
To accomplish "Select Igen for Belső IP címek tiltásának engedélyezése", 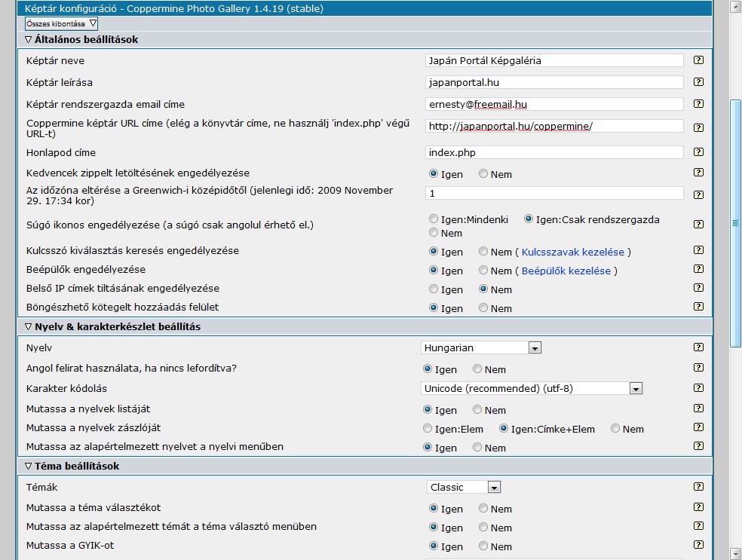I will 434,289.
